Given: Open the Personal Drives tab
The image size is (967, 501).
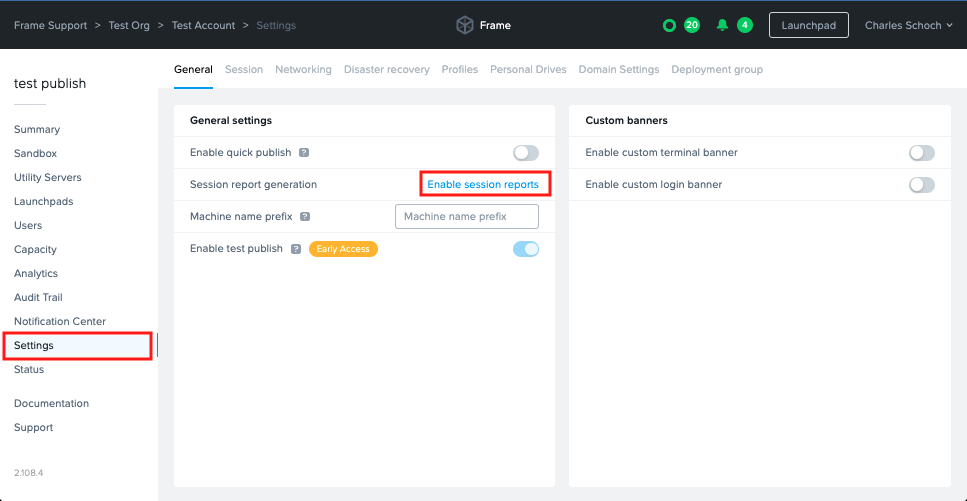Looking at the screenshot, I should click(x=528, y=70).
